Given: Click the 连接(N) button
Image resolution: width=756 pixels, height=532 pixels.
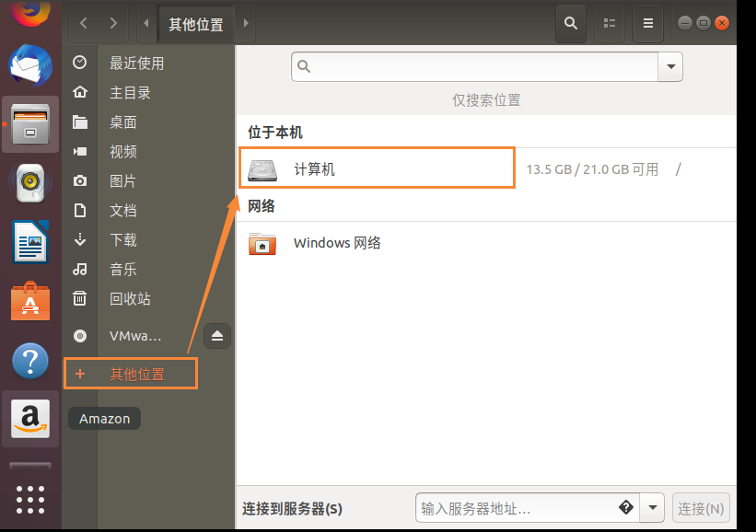Looking at the screenshot, I should coord(701,508).
